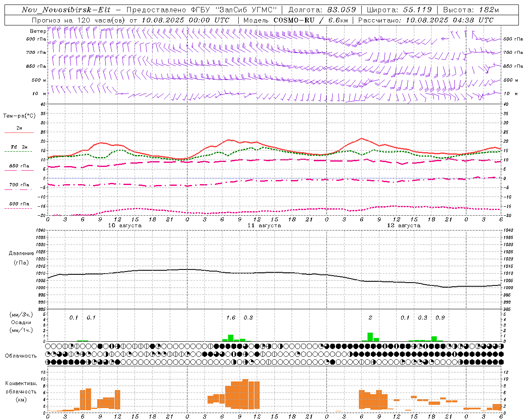
Task: Click the "Рассчитано: 10.08.2025 04:38 UTC" text
Action: [x=426, y=20]
